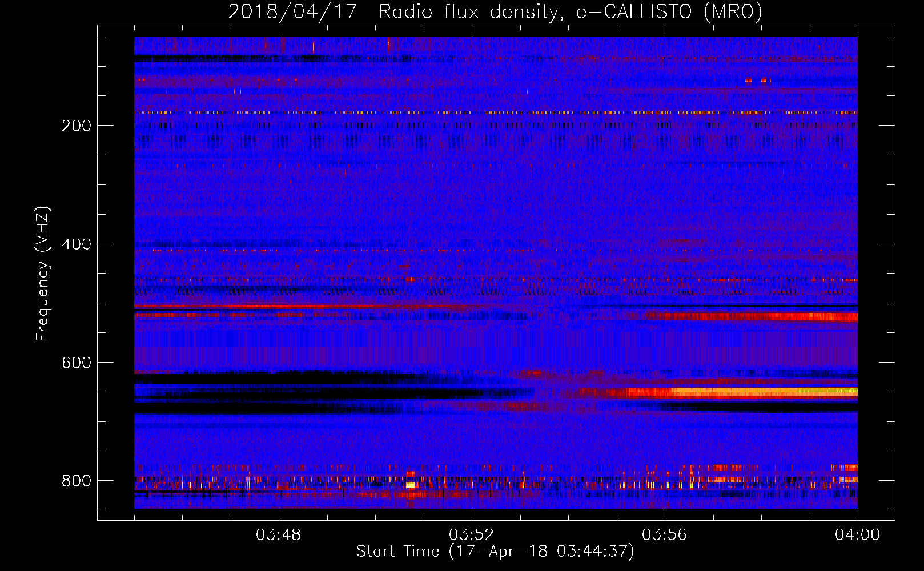Viewport: 924px width, 571px height.
Task: Click the bright yellow burst near 800 MHz at 03:50
Action: [x=411, y=485]
